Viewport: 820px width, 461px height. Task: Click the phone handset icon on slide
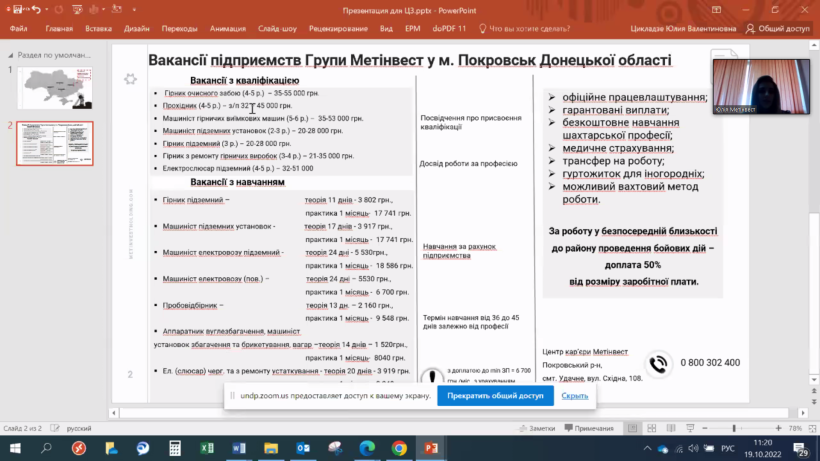658,364
